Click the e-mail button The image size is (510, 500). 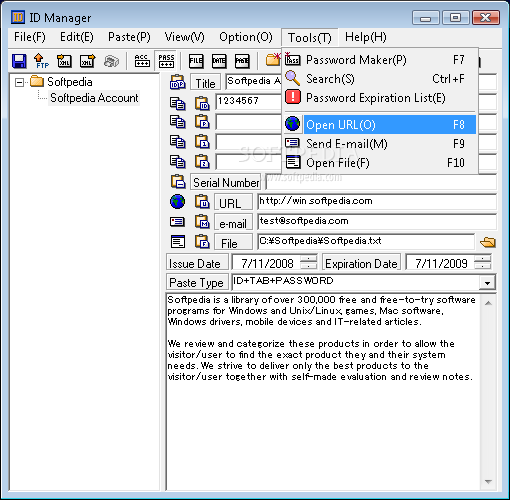[x=233, y=223]
